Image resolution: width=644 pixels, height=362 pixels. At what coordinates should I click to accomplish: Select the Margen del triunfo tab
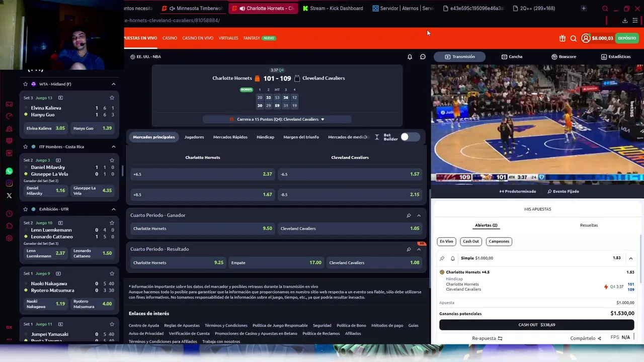pyautogui.click(x=301, y=137)
